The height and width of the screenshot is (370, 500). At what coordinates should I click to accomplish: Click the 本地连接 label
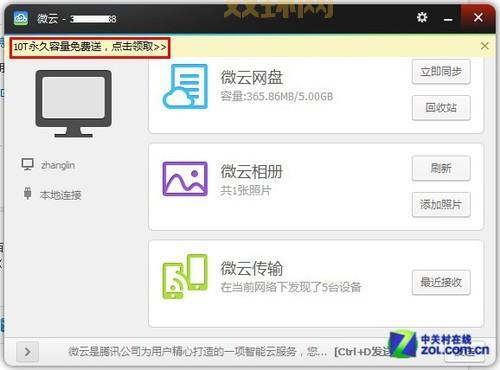click(x=61, y=195)
